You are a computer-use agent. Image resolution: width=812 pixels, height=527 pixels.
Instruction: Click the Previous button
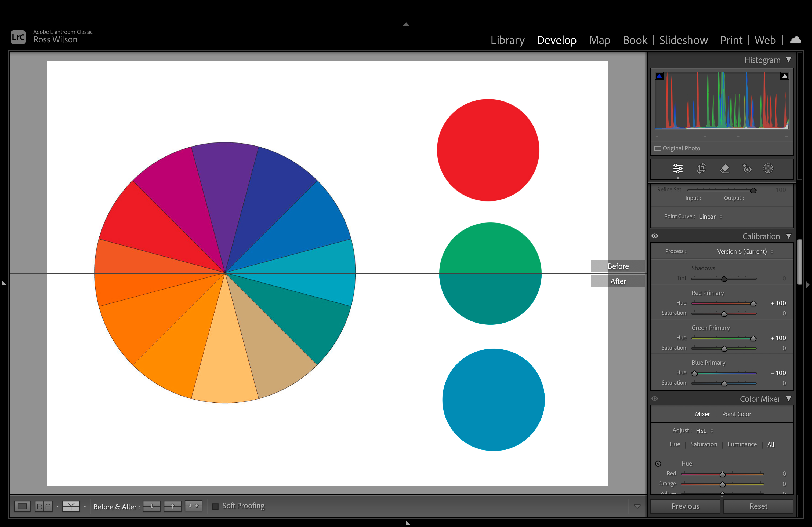click(x=685, y=506)
